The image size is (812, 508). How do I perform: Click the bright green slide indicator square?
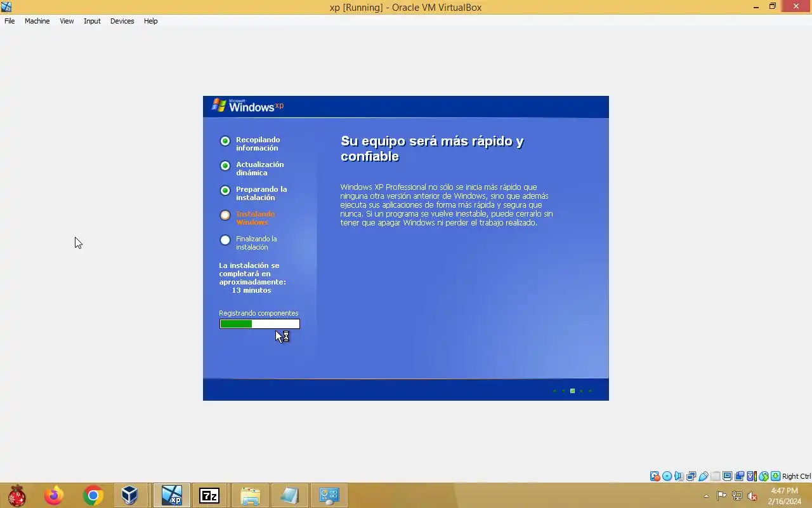coord(572,391)
